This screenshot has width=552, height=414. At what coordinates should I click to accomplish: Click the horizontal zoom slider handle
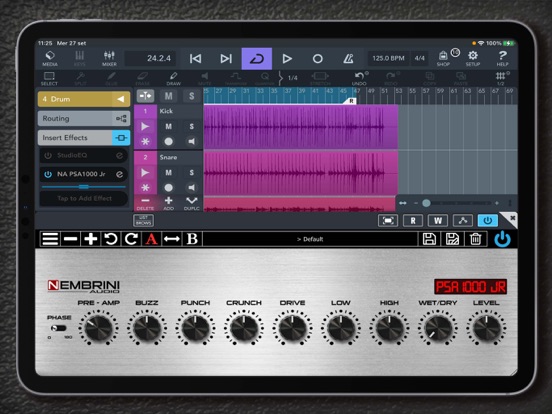426,203
